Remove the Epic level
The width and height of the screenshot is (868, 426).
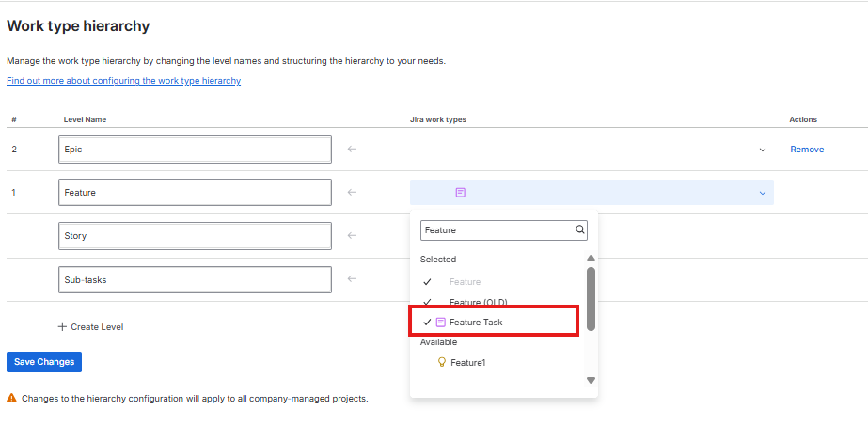(x=807, y=150)
